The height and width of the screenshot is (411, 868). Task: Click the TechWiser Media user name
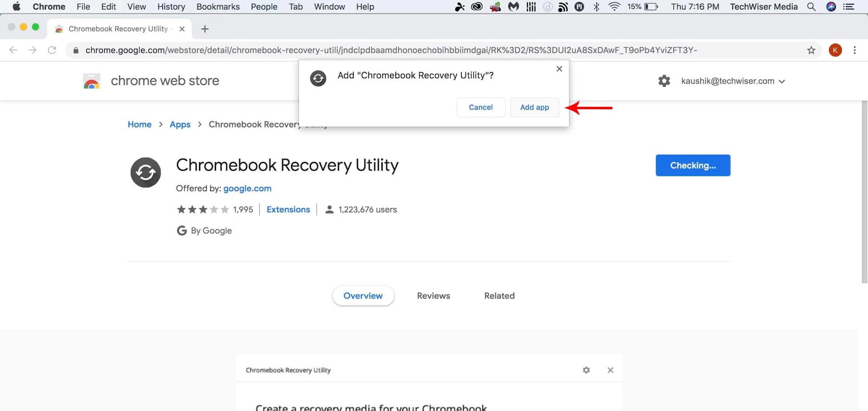pyautogui.click(x=764, y=7)
